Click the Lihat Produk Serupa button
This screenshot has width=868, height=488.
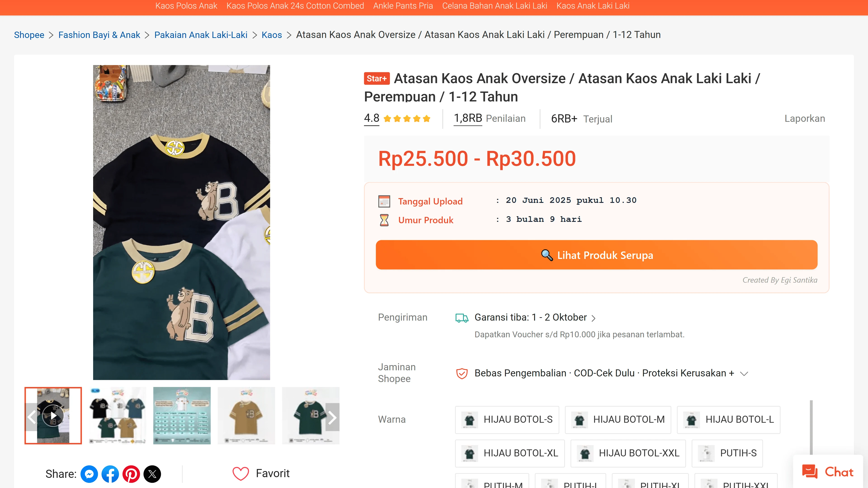coord(597,255)
